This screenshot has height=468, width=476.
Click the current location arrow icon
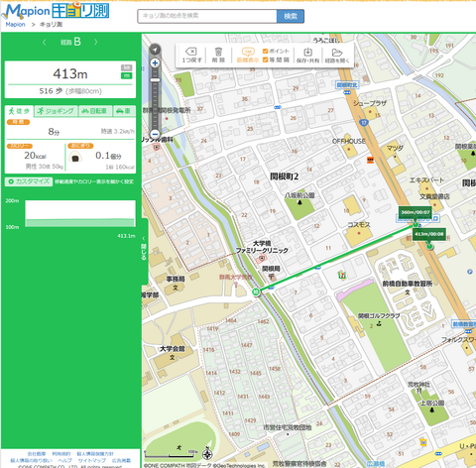[155, 50]
